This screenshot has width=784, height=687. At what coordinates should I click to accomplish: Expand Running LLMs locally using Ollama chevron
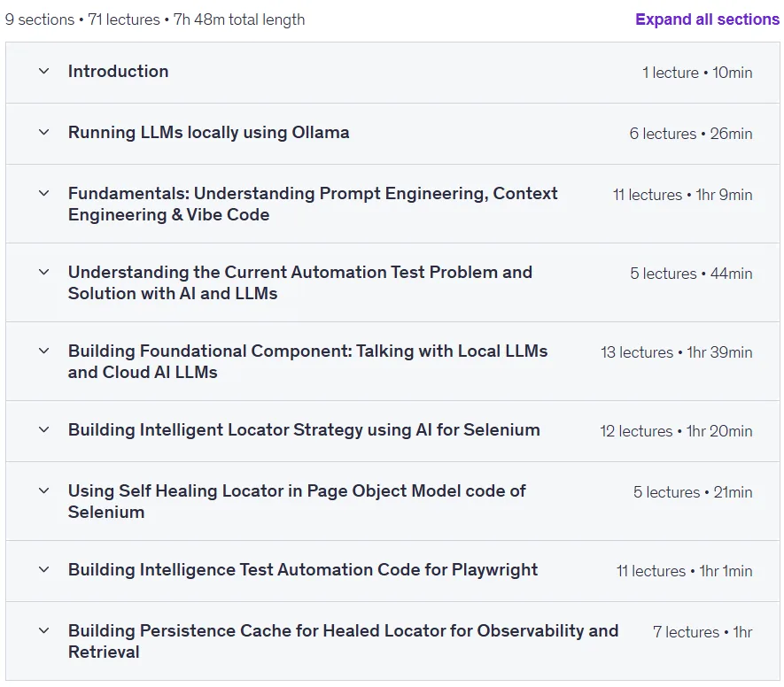coord(44,133)
